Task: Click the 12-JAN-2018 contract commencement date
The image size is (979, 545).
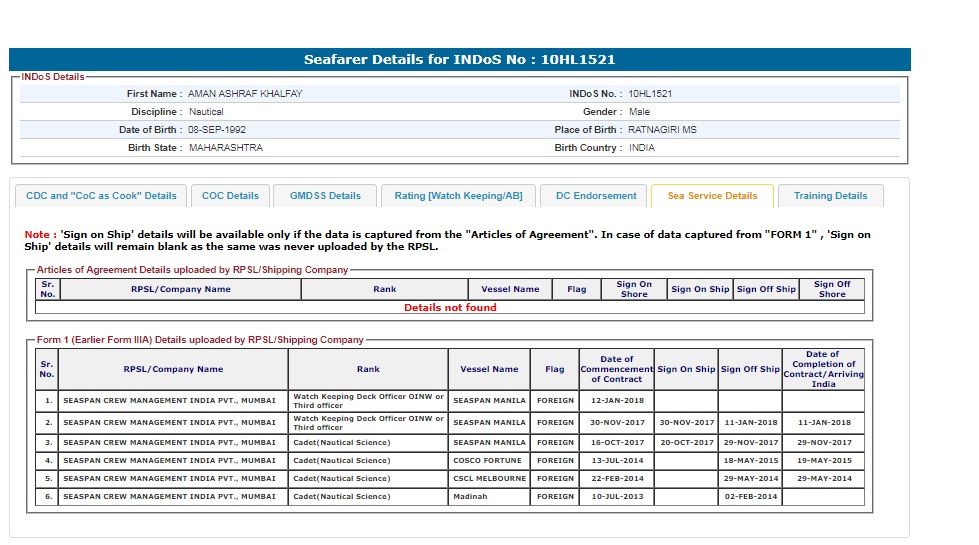Action: [x=617, y=400]
